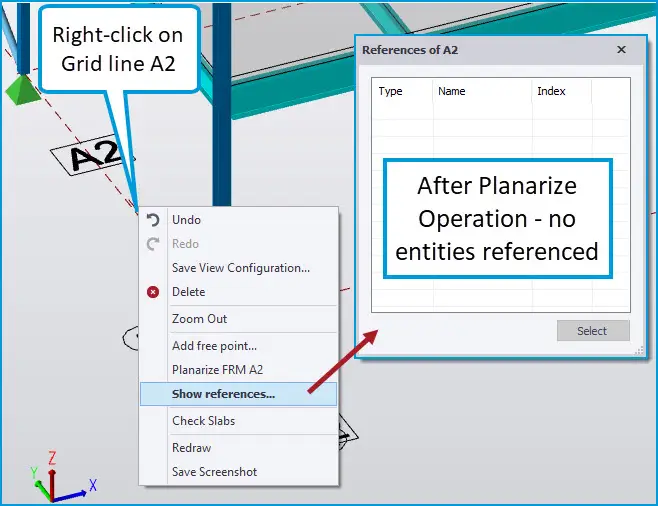The image size is (658, 506).
Task: Choose Delete from the context menu
Action: point(238,292)
